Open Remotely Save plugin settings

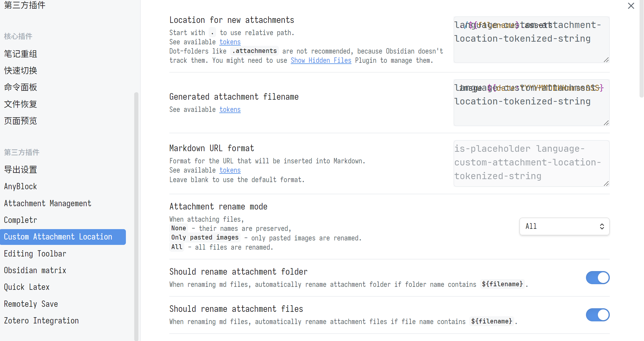(31, 304)
